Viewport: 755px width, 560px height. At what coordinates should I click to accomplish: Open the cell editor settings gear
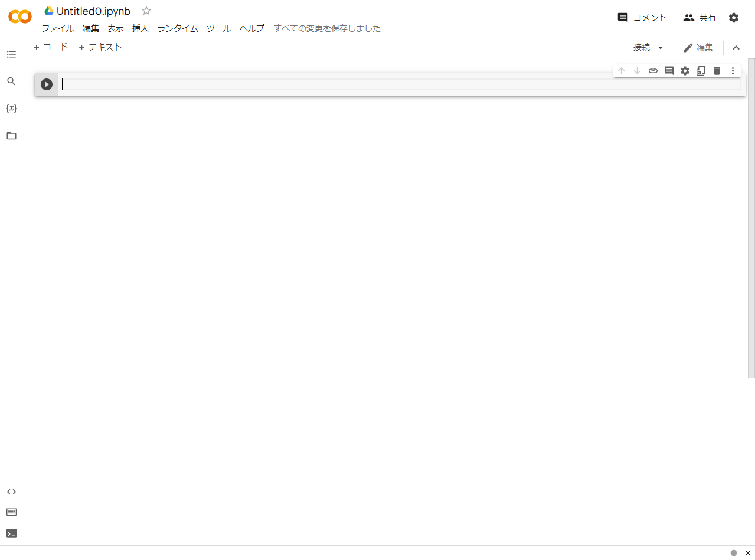685,71
